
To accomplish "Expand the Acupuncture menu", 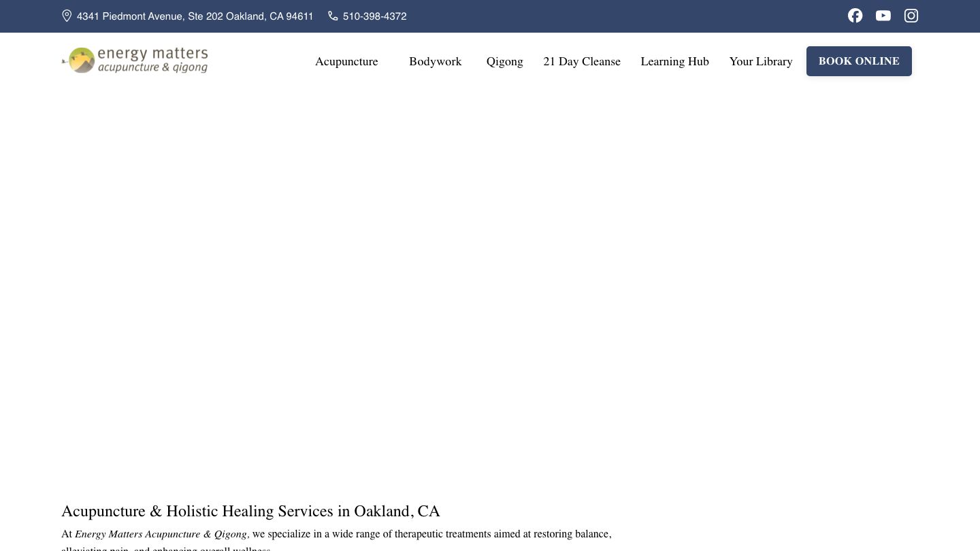I will 346,61.
